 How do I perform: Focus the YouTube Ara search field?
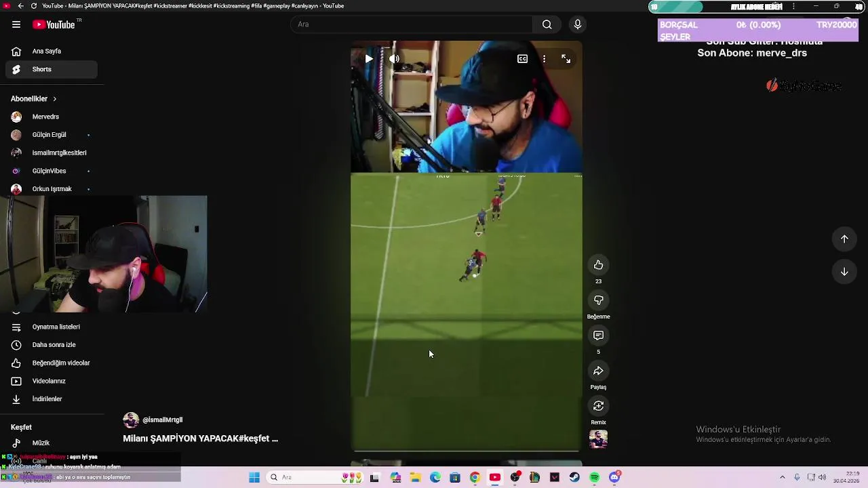[412, 24]
